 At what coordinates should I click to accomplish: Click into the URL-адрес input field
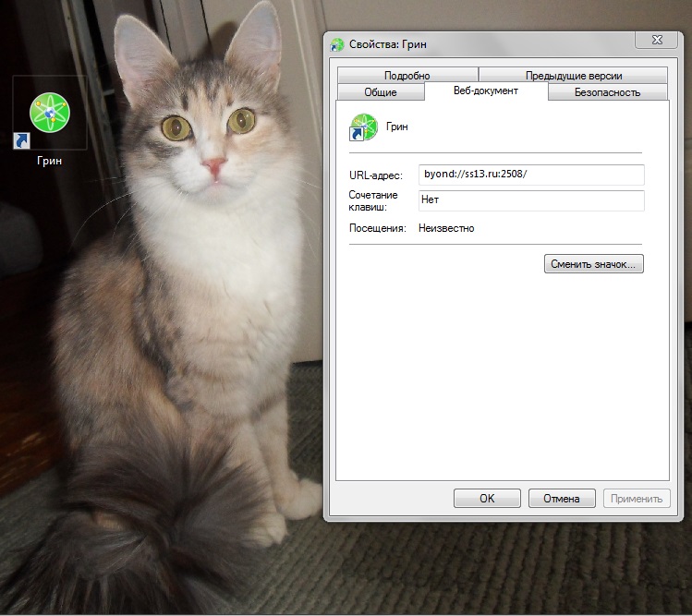pyautogui.click(x=530, y=175)
